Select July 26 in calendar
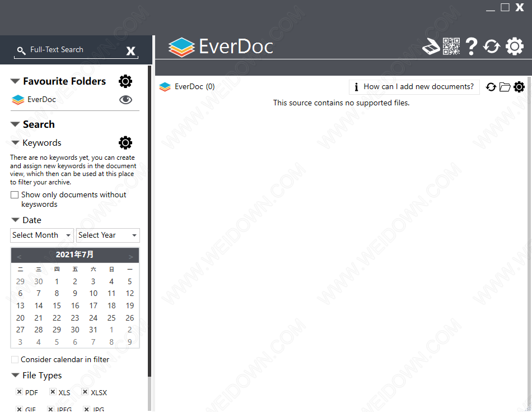This screenshot has width=532, height=412. tap(129, 318)
